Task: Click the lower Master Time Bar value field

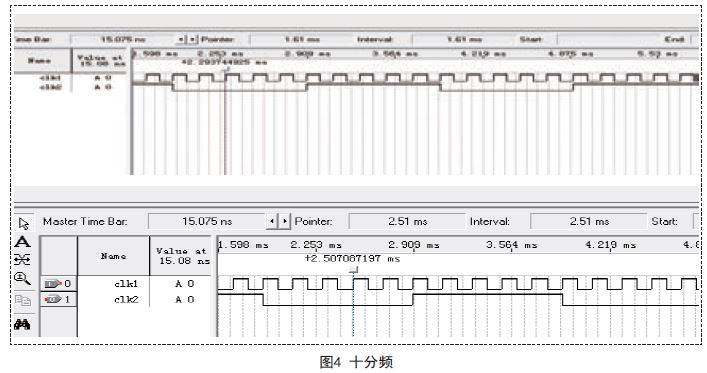Action: 207,221
